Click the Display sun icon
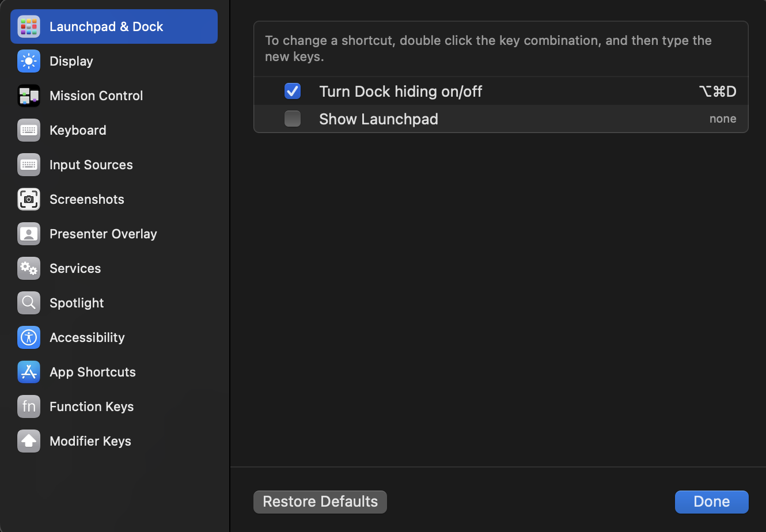Screen dimensions: 766x532 [x=29, y=61]
